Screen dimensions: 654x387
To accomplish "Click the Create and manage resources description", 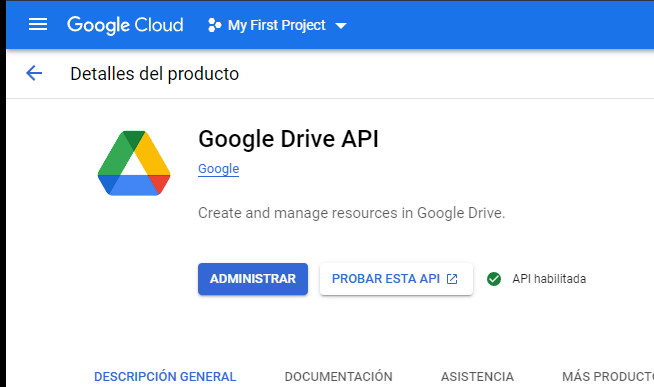I will click(351, 213).
